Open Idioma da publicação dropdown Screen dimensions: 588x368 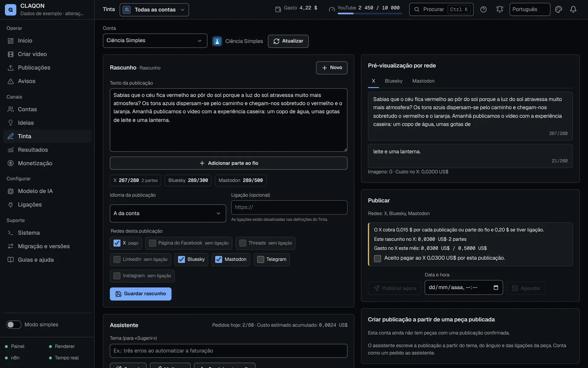(168, 213)
